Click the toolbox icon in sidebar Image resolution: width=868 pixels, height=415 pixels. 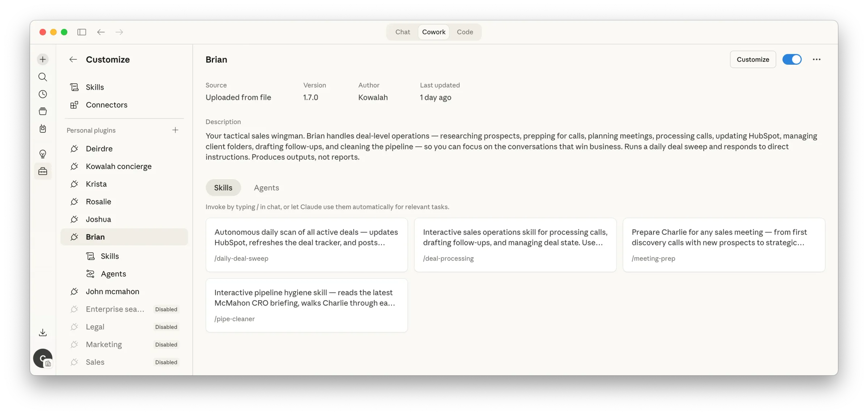[43, 171]
